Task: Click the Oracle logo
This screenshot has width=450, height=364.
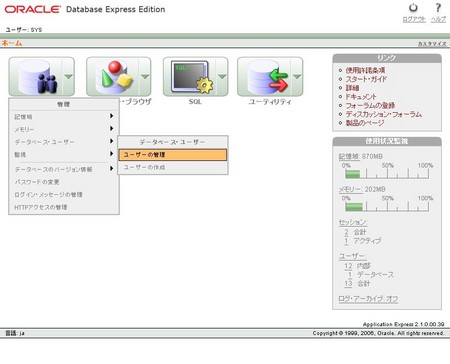Action: click(33, 9)
